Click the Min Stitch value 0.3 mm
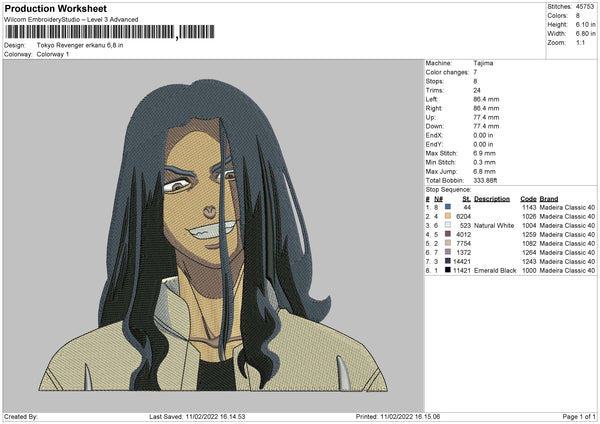The image size is (600, 424). 484,162
